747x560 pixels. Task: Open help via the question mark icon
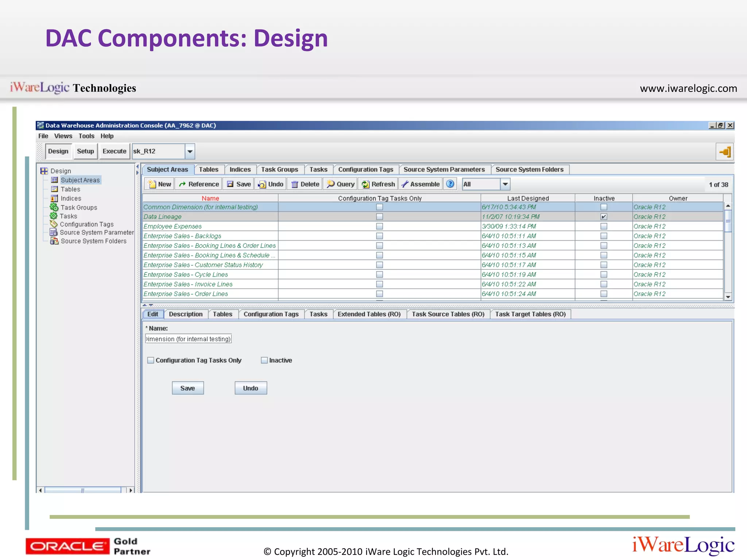[450, 184]
